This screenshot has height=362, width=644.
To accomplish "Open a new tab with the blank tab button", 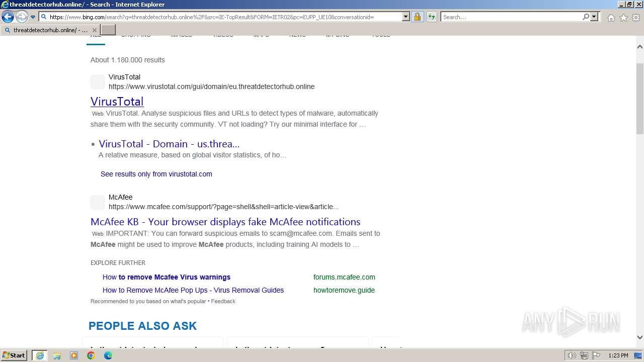I will [x=108, y=30].
